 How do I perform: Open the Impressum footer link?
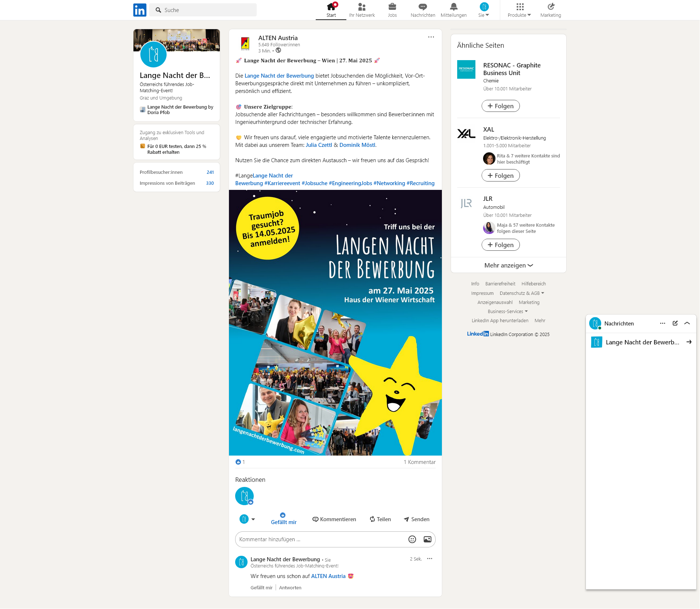coord(482,293)
